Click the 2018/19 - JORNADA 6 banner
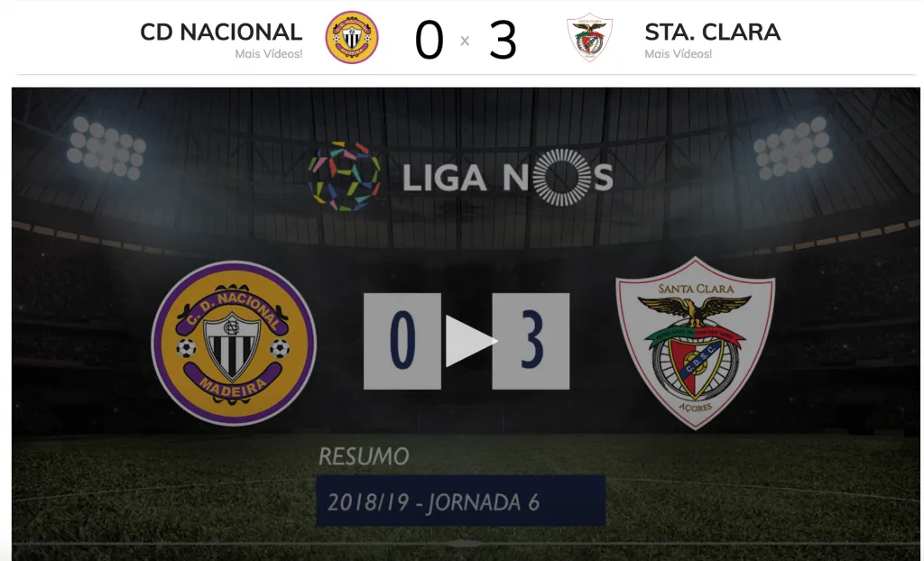This screenshot has width=924, height=561. coord(461,501)
